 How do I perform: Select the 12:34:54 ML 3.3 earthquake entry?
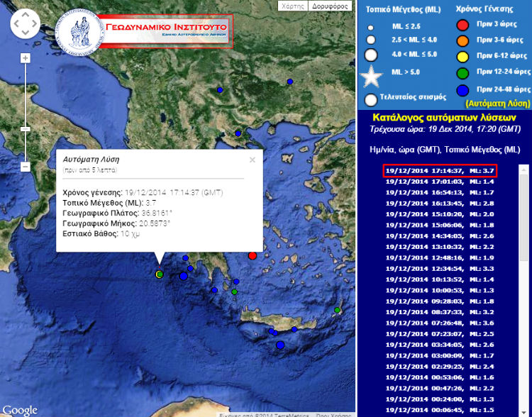[x=439, y=268]
